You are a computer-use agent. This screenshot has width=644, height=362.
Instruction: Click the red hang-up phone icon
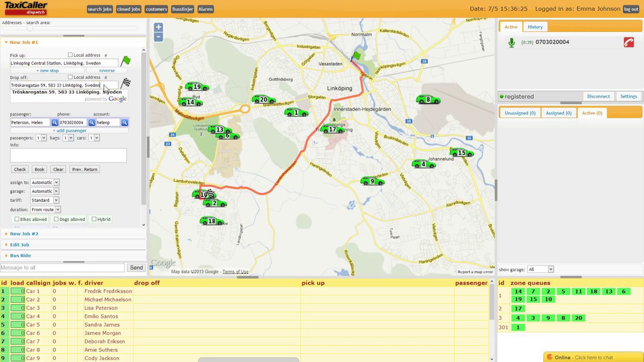click(x=629, y=42)
